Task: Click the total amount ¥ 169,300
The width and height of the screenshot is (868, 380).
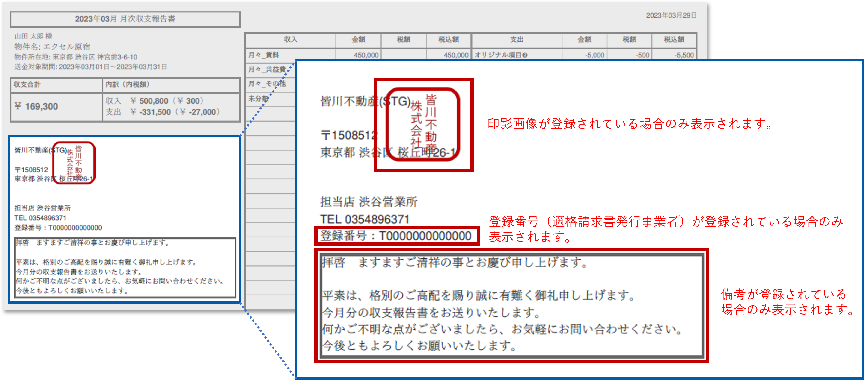Action: click(37, 107)
